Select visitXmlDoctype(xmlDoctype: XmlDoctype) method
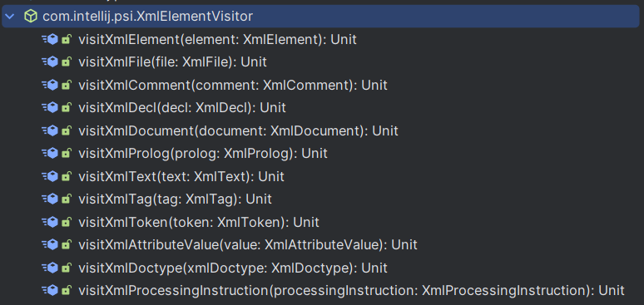Screen dimensions: 644x305 click(233, 268)
